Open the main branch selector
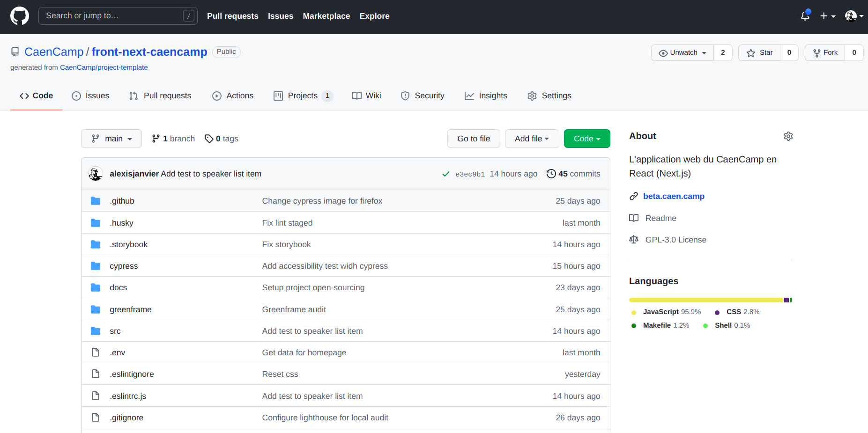 111,139
